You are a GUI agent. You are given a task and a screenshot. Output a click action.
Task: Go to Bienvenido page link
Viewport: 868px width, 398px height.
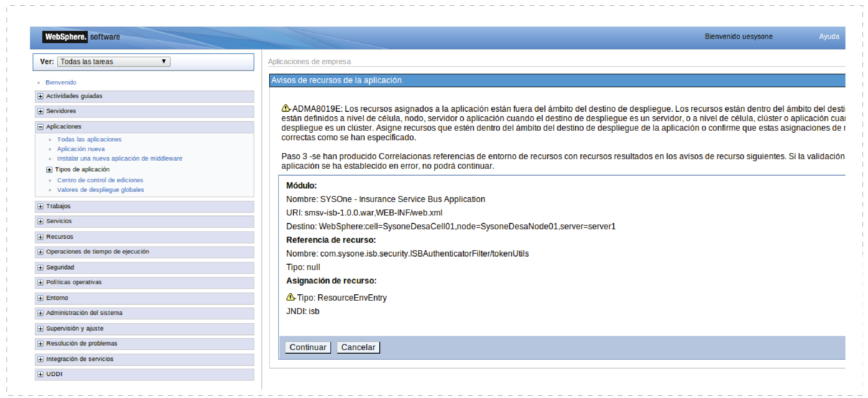(x=61, y=82)
